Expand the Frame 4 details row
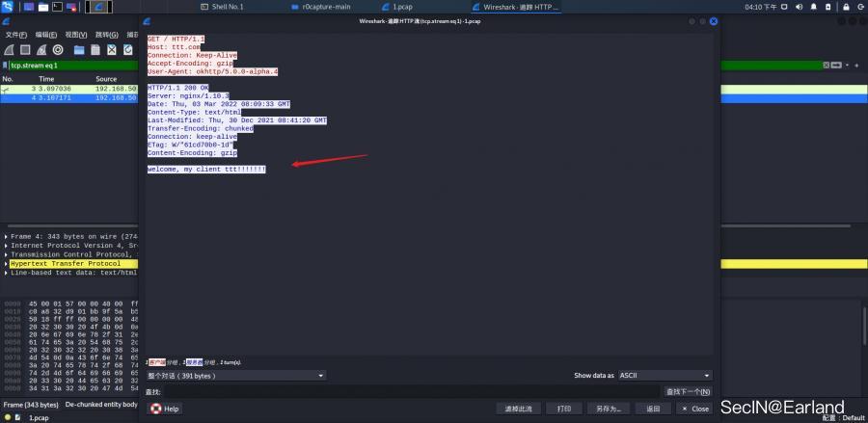Screen dimensions: 868x423 pos(7,237)
